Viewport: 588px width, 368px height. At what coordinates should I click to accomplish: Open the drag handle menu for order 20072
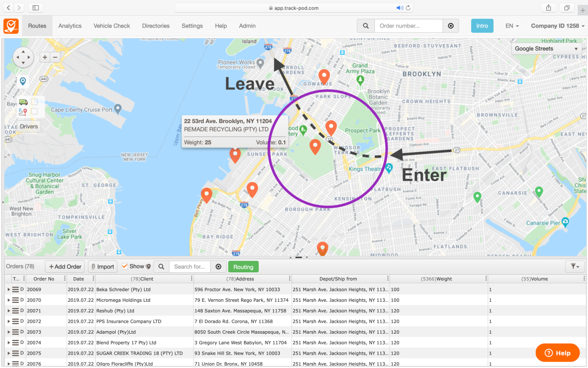pyautogui.click(x=16, y=321)
